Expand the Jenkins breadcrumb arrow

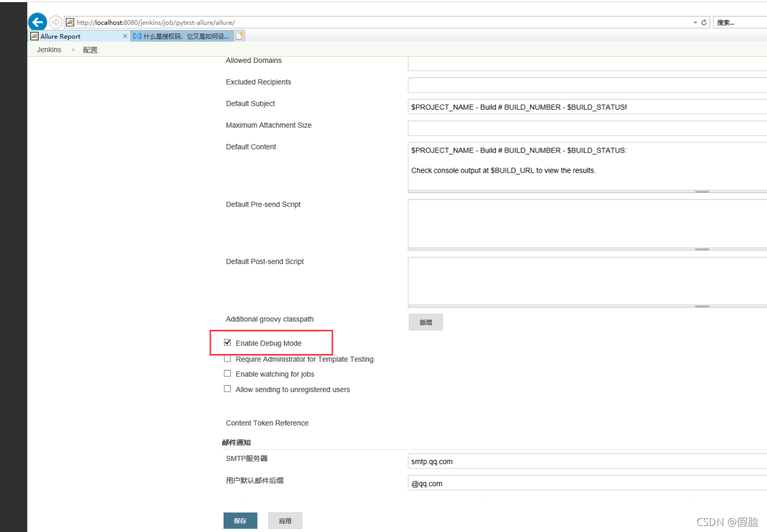pos(73,50)
